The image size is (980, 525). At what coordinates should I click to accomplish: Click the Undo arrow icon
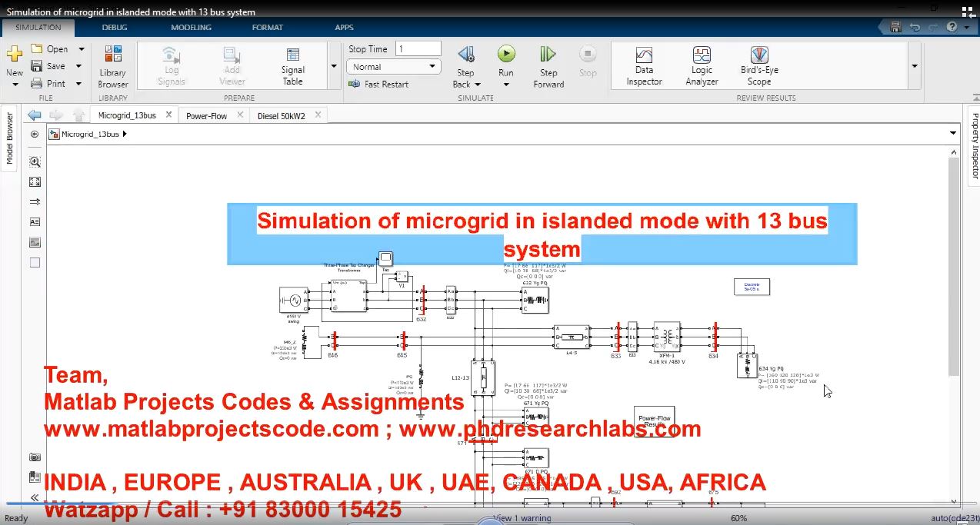[x=915, y=27]
